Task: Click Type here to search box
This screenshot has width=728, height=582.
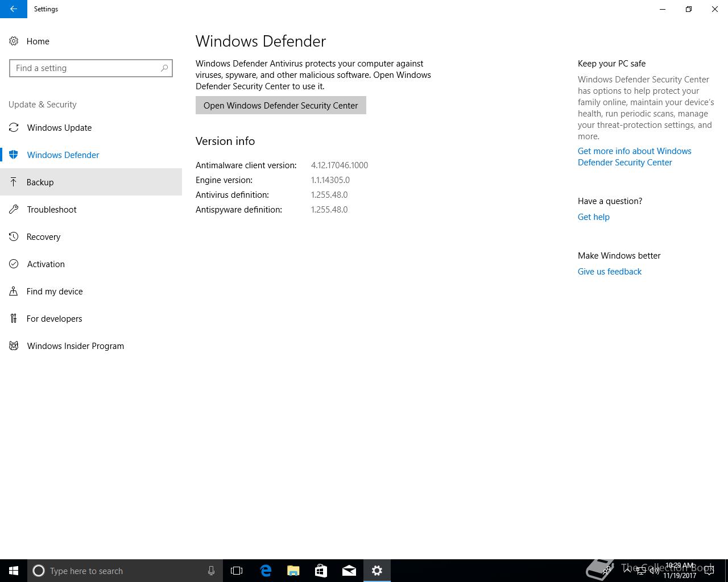Action: (125, 571)
